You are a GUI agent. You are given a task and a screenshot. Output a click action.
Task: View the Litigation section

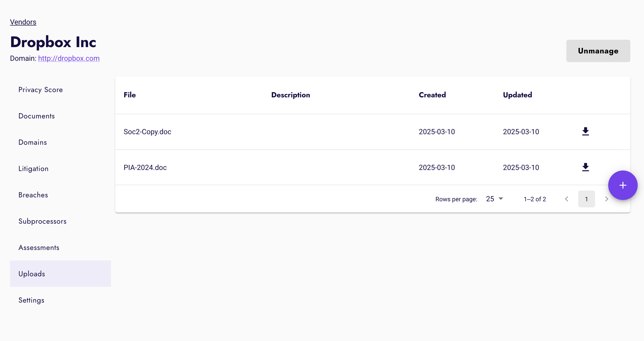[x=61, y=168]
